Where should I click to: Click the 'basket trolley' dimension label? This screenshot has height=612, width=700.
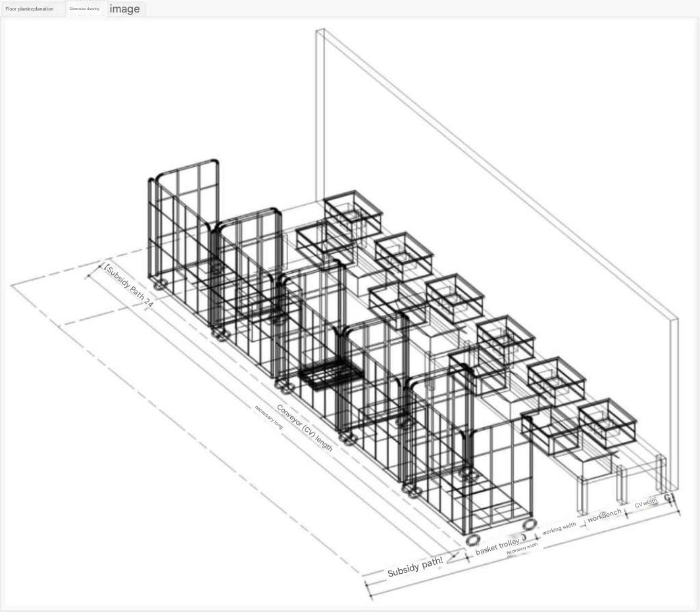point(497,545)
